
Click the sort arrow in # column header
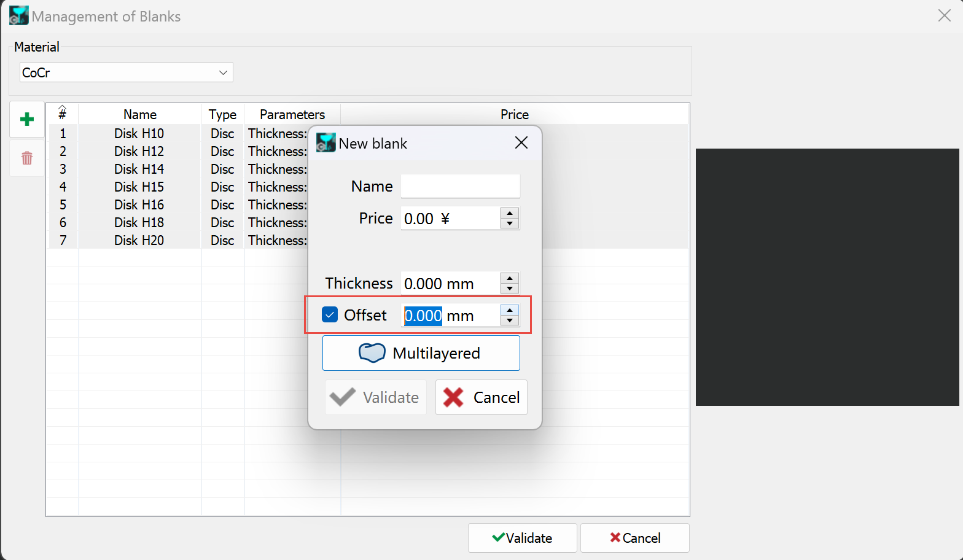coord(63,107)
